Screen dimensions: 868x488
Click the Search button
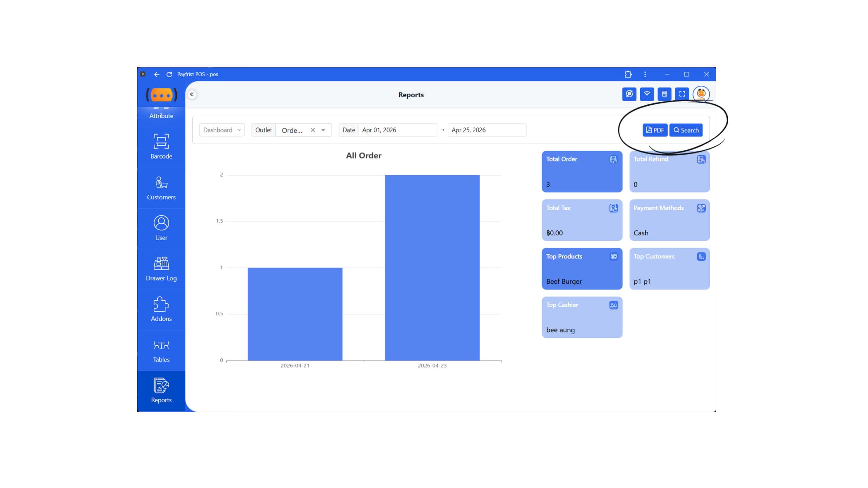tap(686, 130)
